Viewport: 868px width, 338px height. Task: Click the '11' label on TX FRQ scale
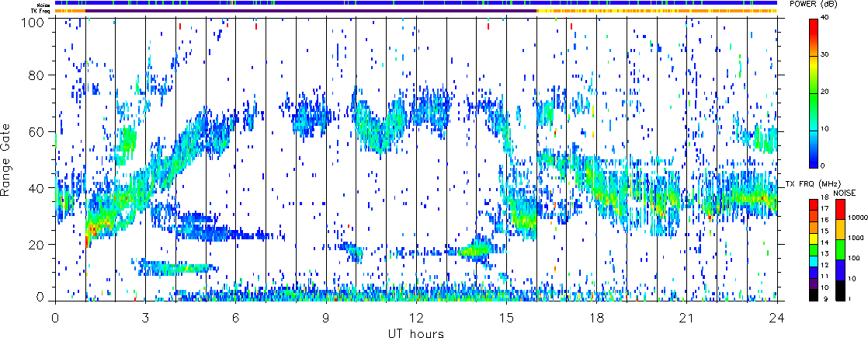[x=823, y=277]
